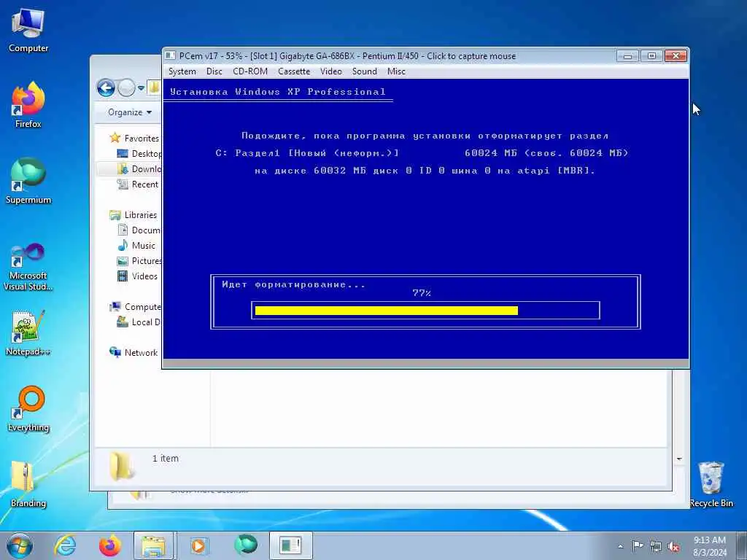Close the PCem window
This screenshot has height=560, width=747.
click(x=676, y=56)
